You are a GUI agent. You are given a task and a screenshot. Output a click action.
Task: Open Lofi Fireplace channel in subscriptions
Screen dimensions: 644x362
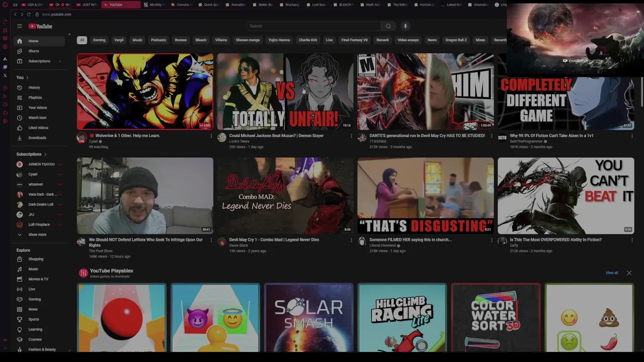[40, 224]
